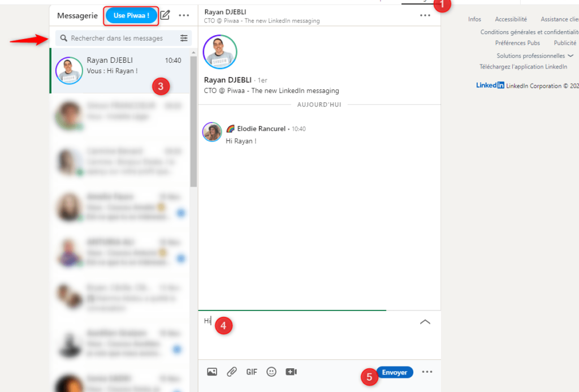
Task: Click the conversation list scrollbar
Action: coord(193,121)
